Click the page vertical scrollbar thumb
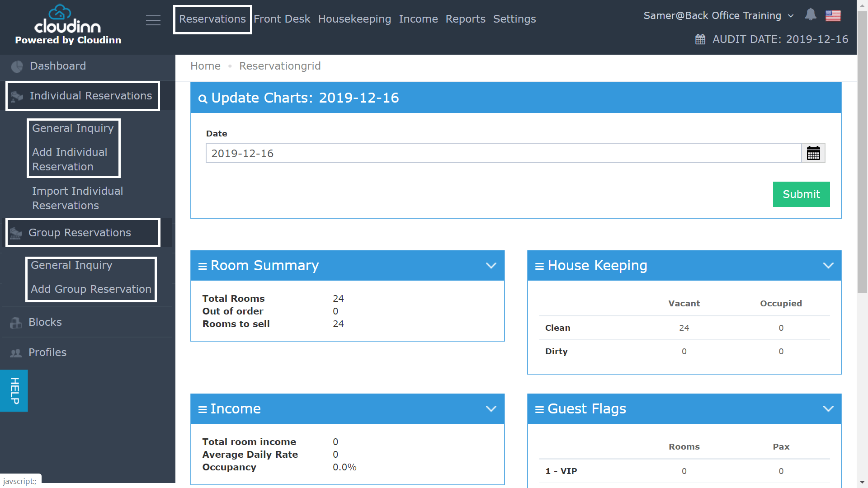 click(863, 152)
